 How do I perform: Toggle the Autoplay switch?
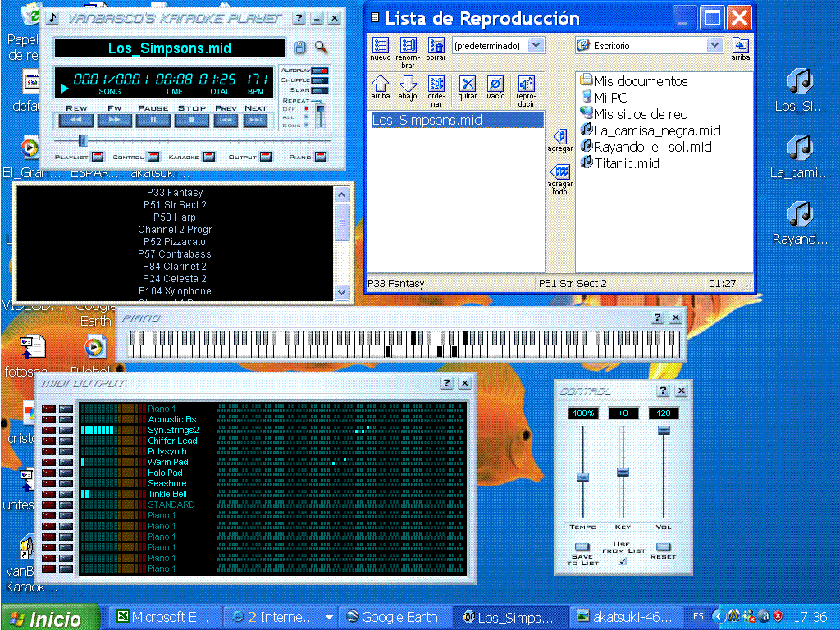pyautogui.click(x=320, y=71)
